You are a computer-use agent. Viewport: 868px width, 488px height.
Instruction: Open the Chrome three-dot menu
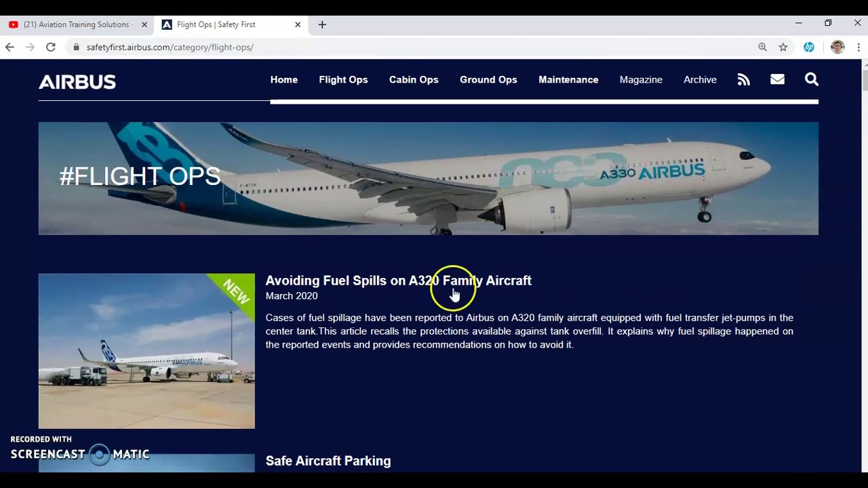point(859,47)
